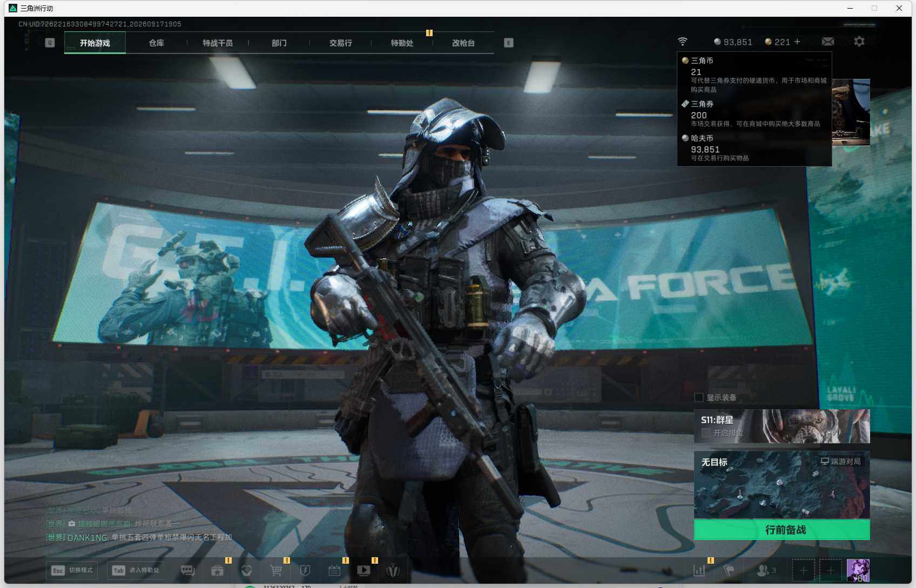
Task: Add teammate in second empty squad slot
Action: click(831, 570)
